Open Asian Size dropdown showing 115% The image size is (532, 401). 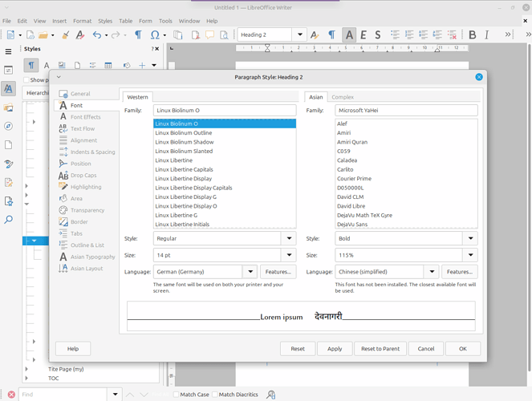[470, 255]
